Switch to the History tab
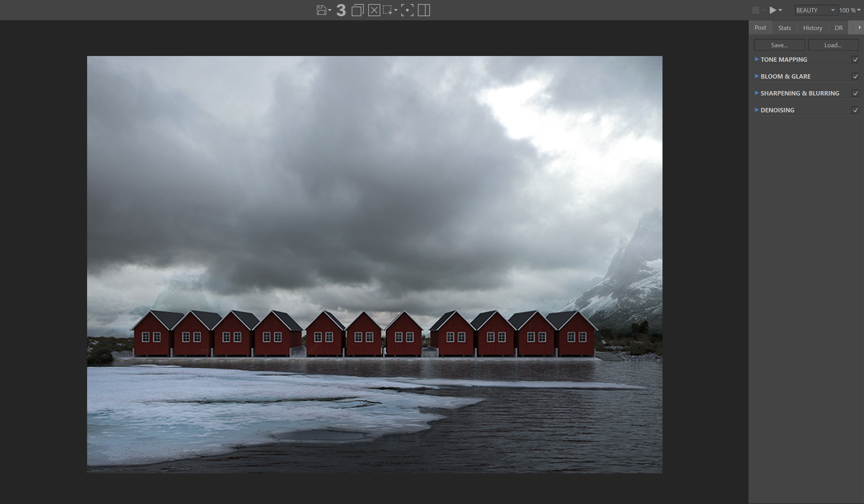Screen dimensions: 864x504 click(x=813, y=28)
